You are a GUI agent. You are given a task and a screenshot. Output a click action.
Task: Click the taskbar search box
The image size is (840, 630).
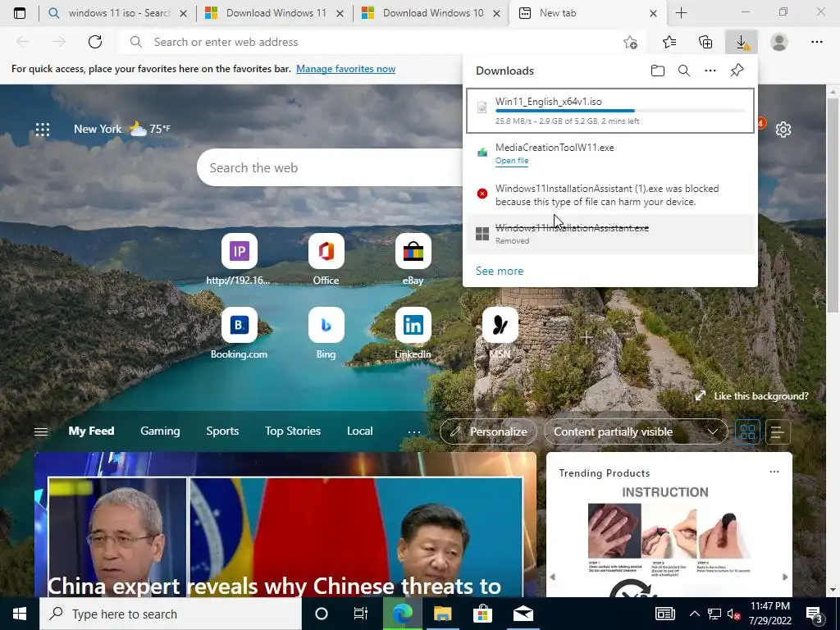pos(171,614)
